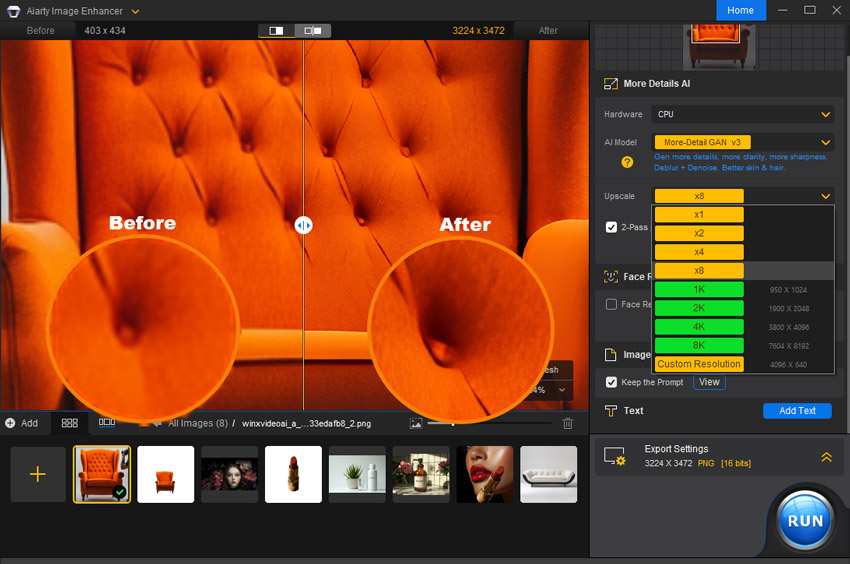The width and height of the screenshot is (850, 564).
Task: Click the Image section document icon
Action: coord(610,355)
